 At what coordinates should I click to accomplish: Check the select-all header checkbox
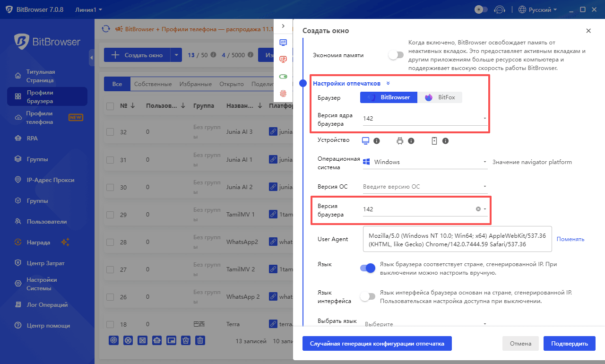click(110, 106)
